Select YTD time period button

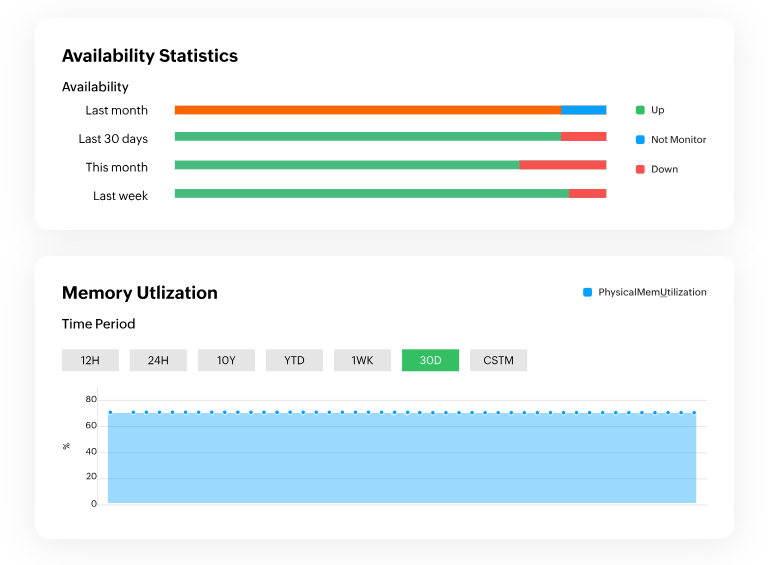[294, 360]
